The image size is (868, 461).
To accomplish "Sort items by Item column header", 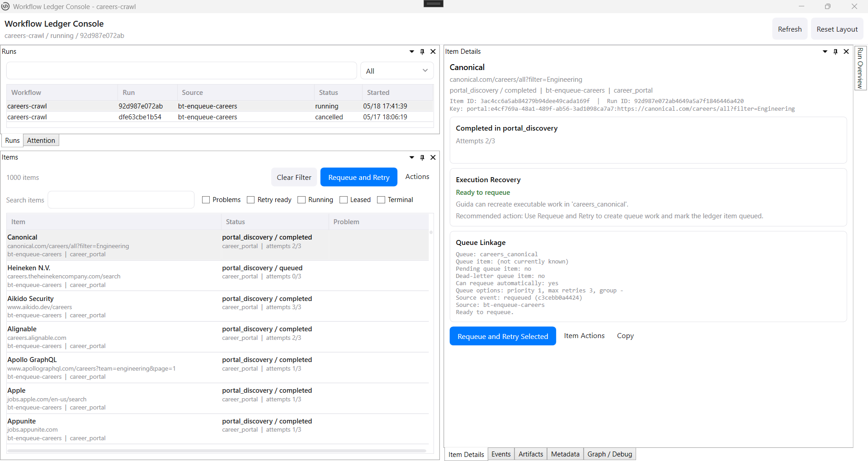I will pyautogui.click(x=113, y=222).
